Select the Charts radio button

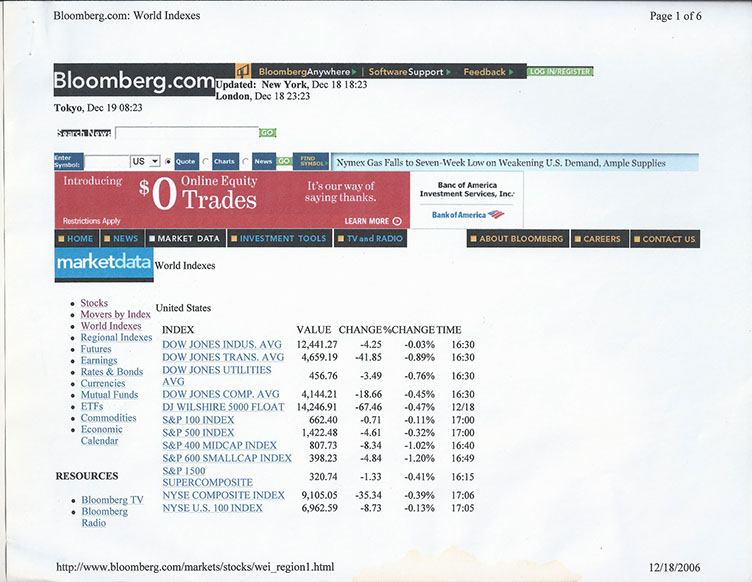[205, 162]
